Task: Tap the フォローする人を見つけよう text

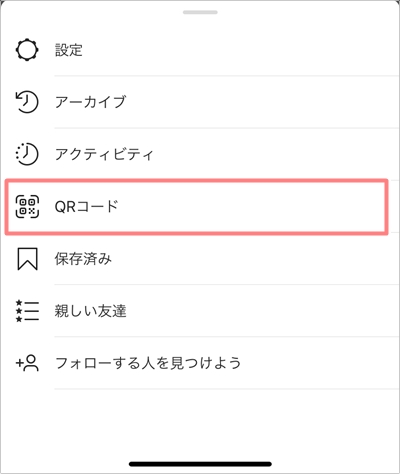Action: pyautogui.click(x=148, y=363)
